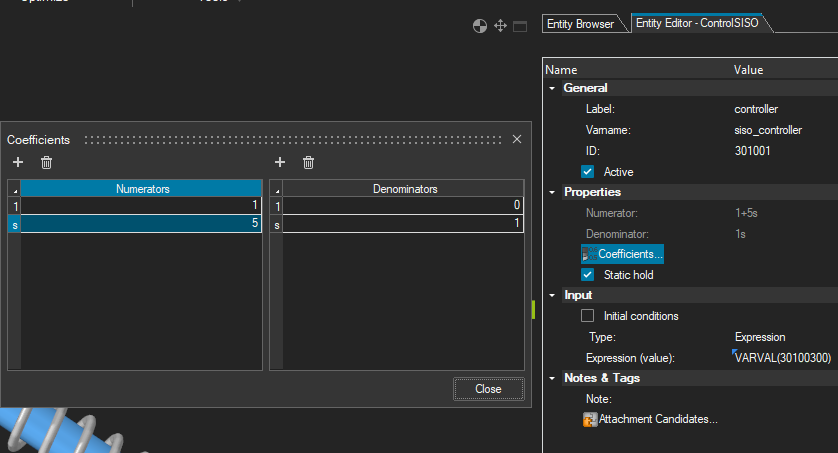This screenshot has height=453, width=838.
Task: Click the ID value 301001
Action: point(752,151)
